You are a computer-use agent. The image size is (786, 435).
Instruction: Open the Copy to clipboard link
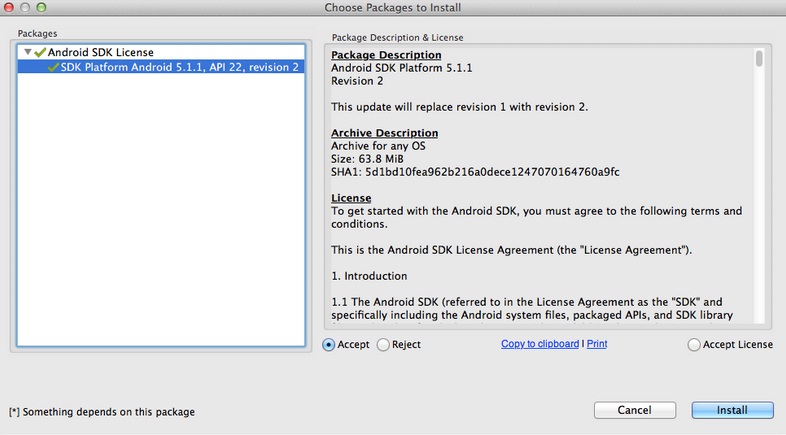pos(540,344)
